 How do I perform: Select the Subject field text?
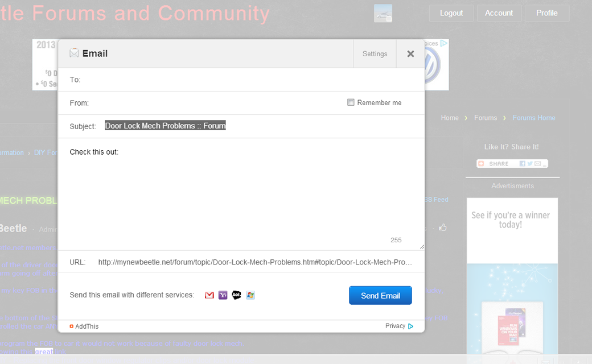pos(166,126)
